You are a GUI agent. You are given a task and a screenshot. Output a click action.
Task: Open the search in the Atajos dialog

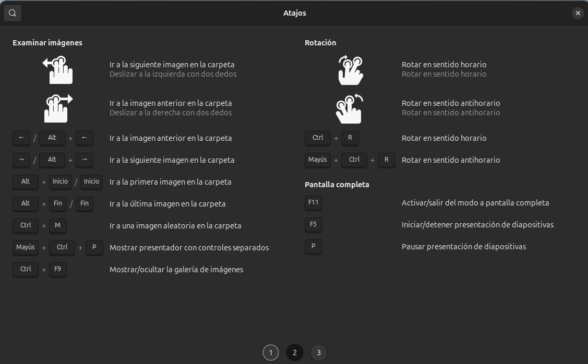click(12, 13)
